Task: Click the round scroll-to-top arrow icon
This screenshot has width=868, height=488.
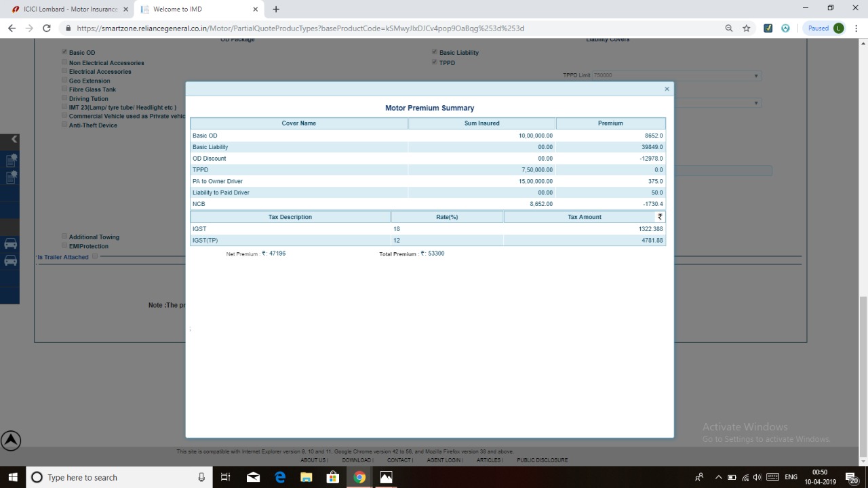Action: point(10,441)
